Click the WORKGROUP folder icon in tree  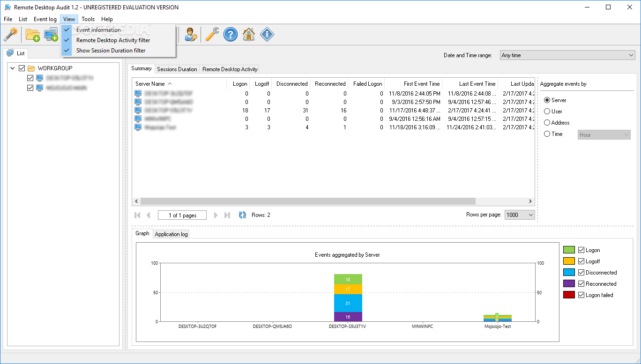pyautogui.click(x=31, y=68)
